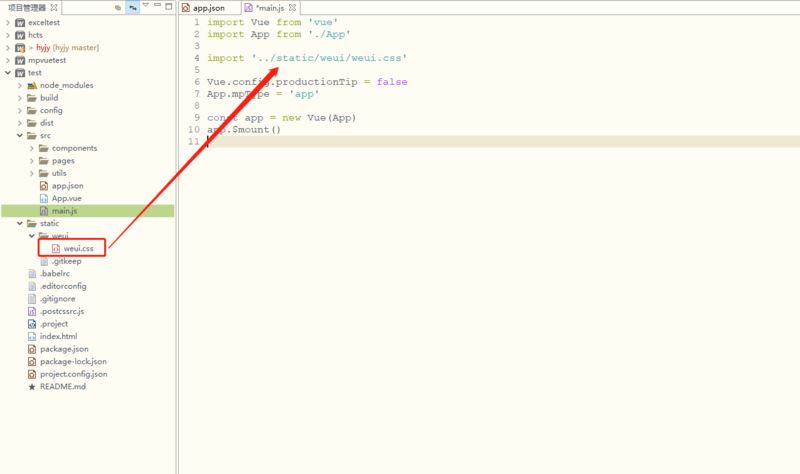
Task: Click line number 1 in editor gutter
Action: (x=196, y=22)
